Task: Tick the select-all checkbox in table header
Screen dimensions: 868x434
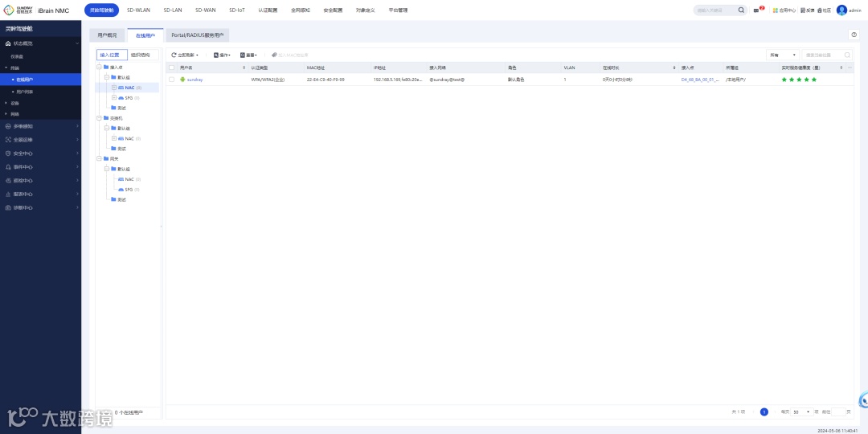Action: click(172, 68)
